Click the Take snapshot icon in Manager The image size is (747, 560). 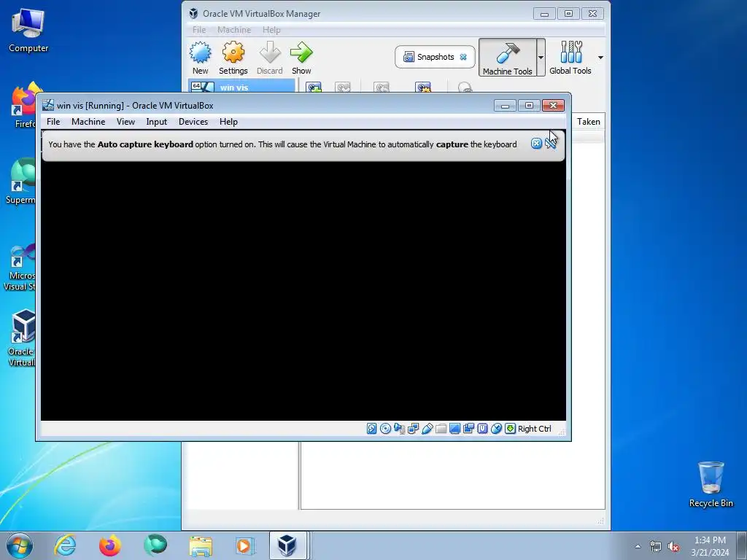(314, 87)
